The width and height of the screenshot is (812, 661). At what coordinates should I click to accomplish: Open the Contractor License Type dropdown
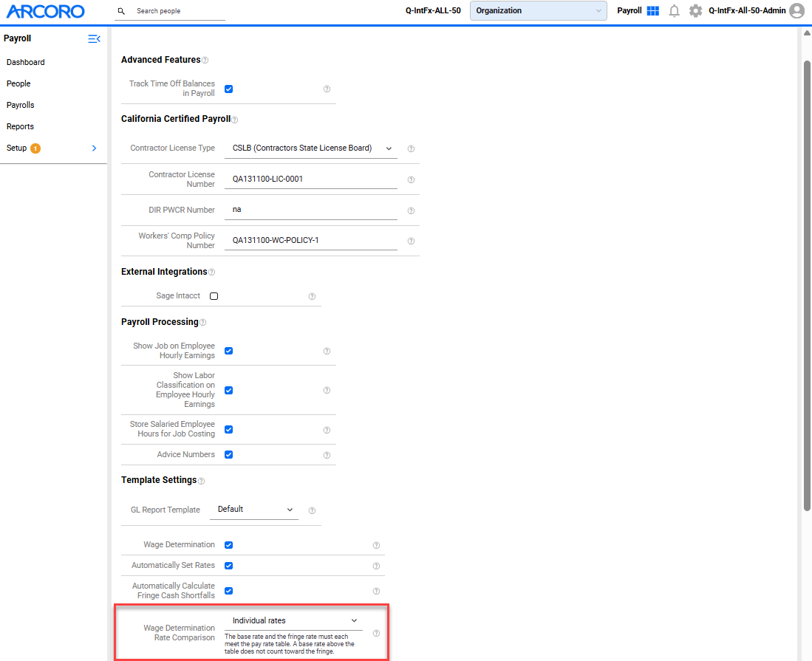tap(311, 148)
